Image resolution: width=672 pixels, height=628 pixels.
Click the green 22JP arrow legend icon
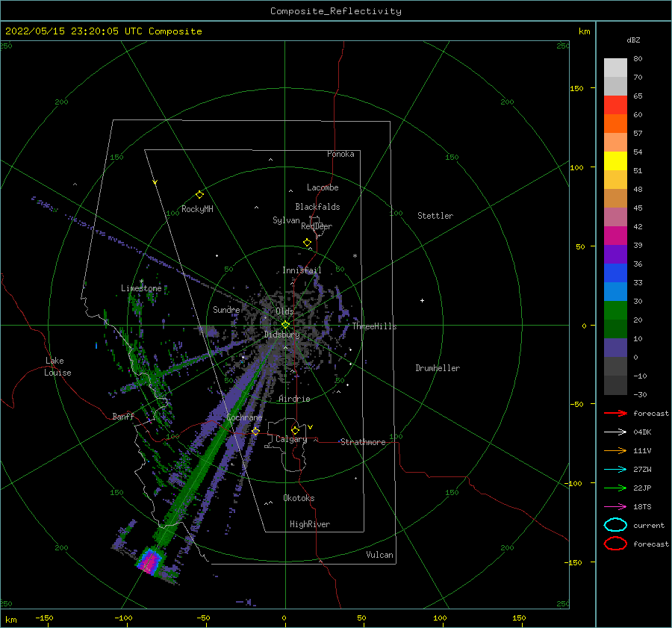(615, 488)
